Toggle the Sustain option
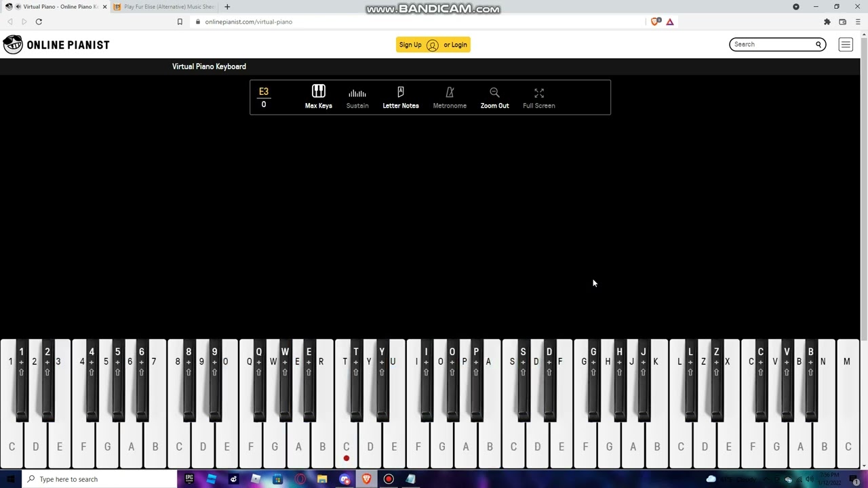This screenshot has width=868, height=488. [x=357, y=97]
